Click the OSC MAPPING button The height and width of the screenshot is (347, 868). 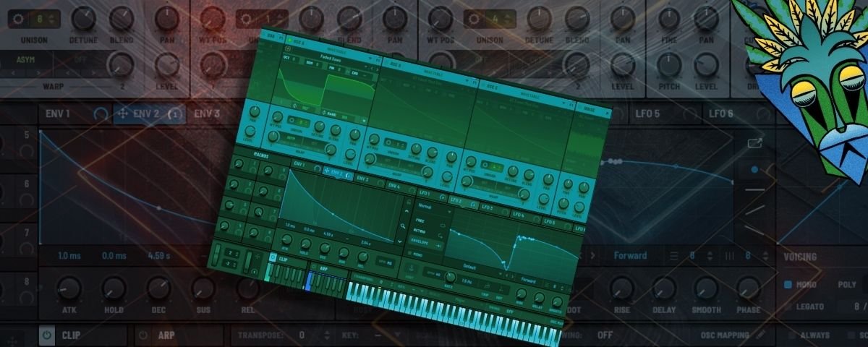(x=726, y=335)
